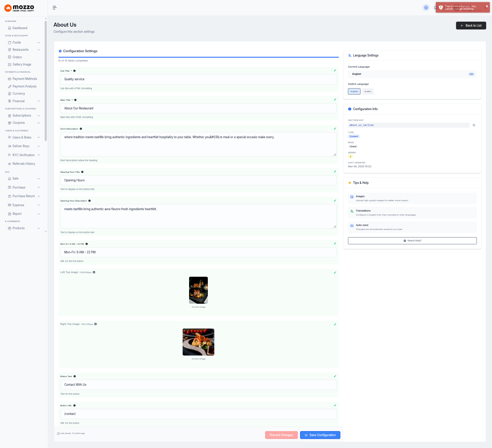The height and width of the screenshot is (448, 492).
Task: Click the Save Configuration button
Action: click(320, 435)
